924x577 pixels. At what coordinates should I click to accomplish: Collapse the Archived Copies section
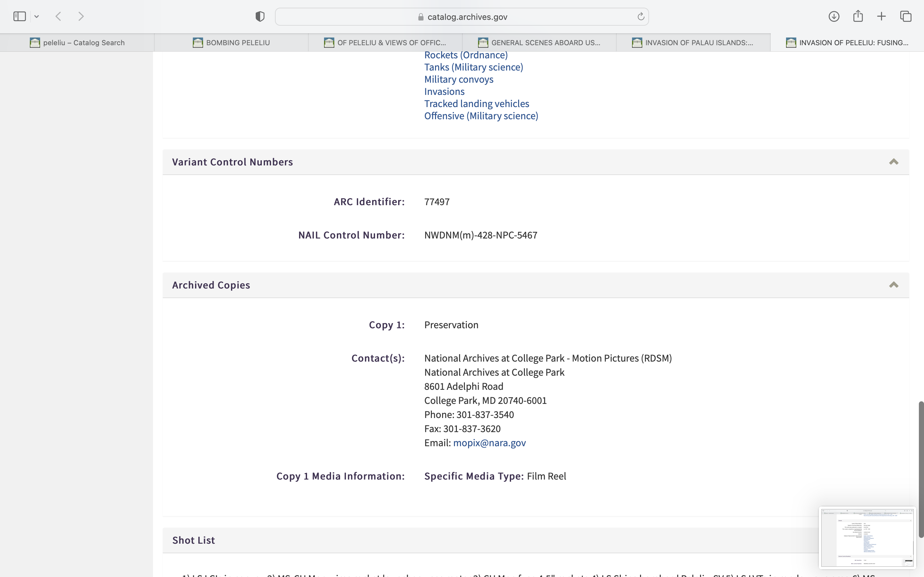[894, 285]
